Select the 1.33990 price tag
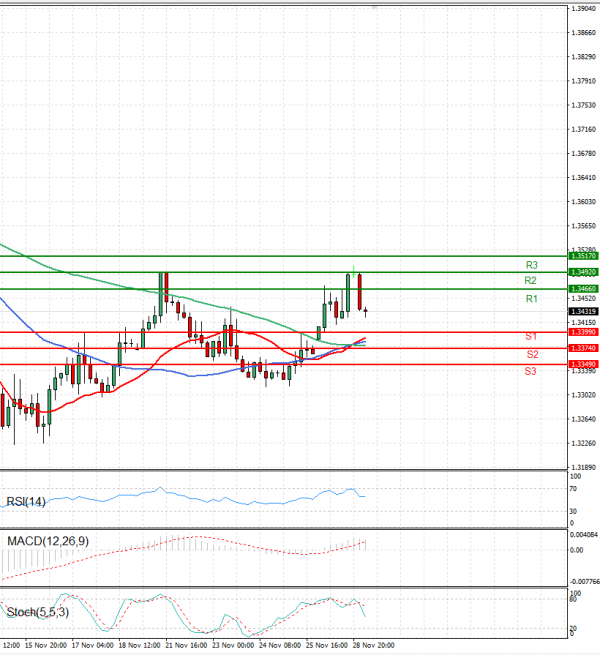 pyautogui.click(x=584, y=332)
